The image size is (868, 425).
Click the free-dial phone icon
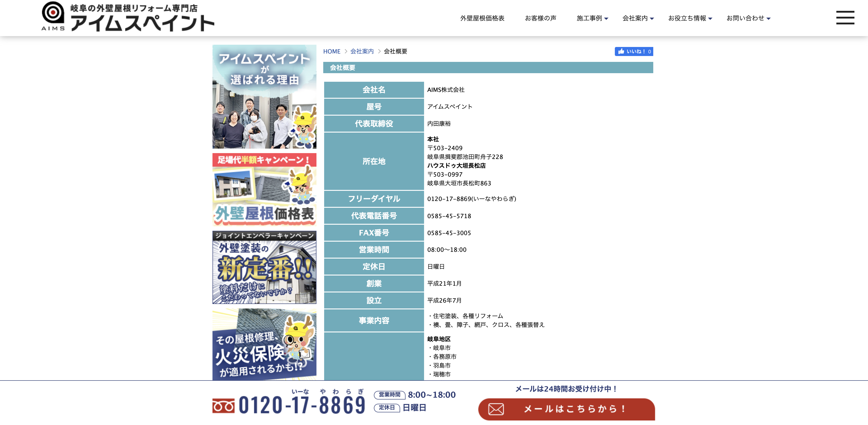(x=223, y=406)
